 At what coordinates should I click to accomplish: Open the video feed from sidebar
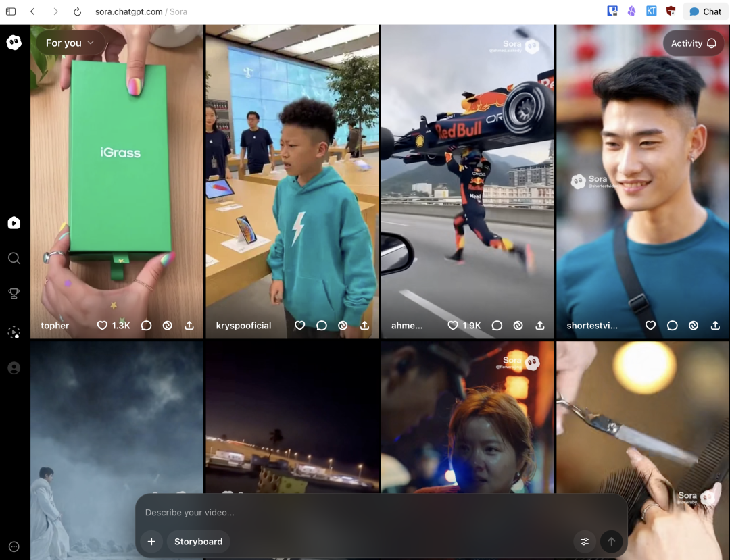(x=14, y=223)
